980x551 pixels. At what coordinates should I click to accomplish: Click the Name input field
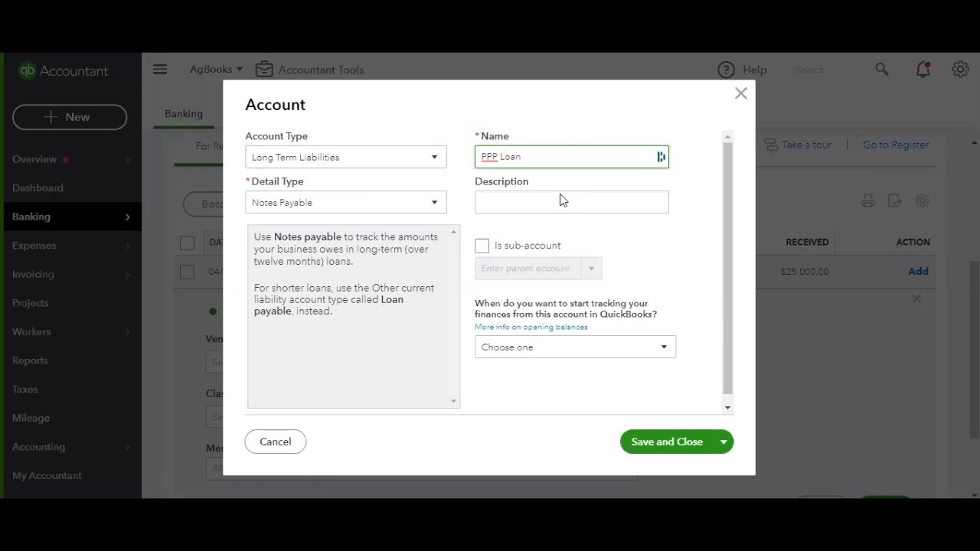pos(571,157)
